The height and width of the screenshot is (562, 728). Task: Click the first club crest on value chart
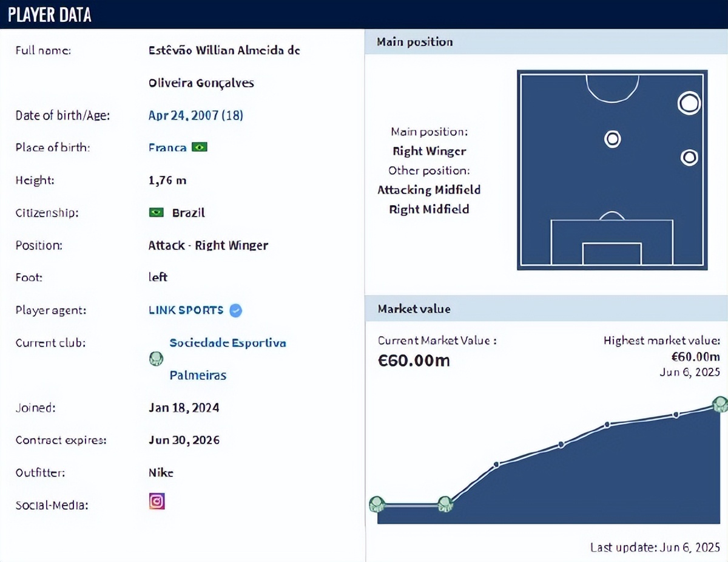pyautogui.click(x=377, y=504)
